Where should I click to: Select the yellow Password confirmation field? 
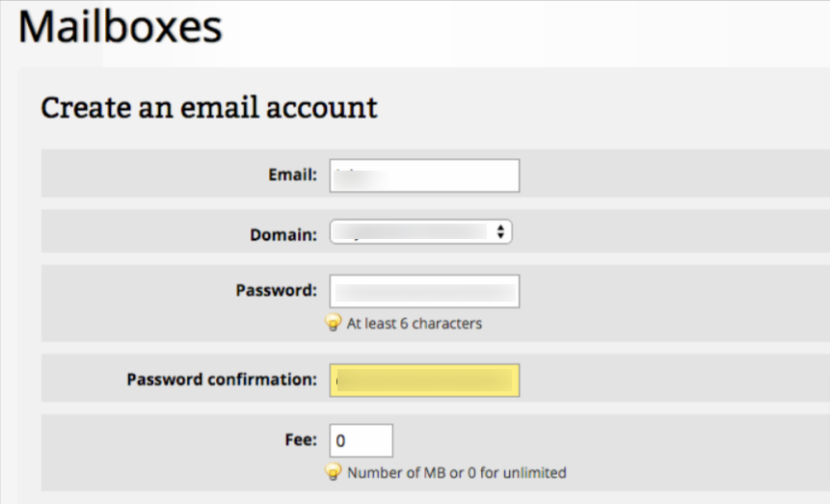tap(424, 380)
